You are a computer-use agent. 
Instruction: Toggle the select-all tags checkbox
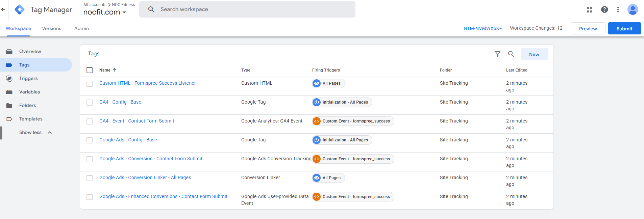click(90, 70)
